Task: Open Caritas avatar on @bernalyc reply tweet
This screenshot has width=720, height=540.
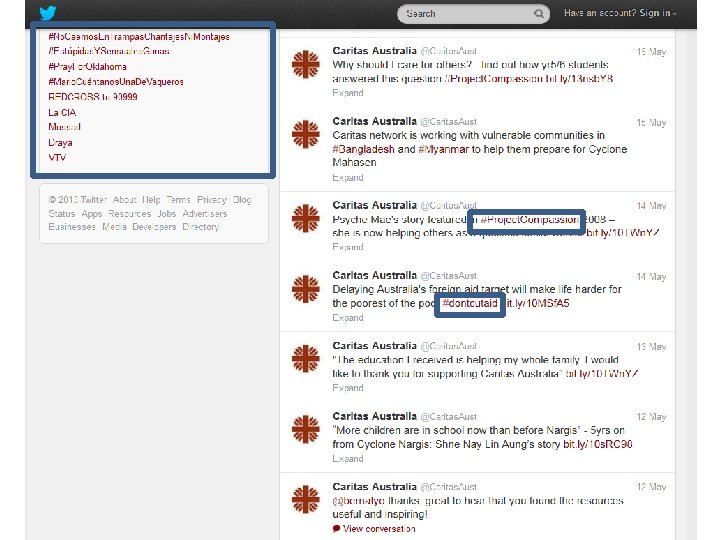Action: click(305, 499)
